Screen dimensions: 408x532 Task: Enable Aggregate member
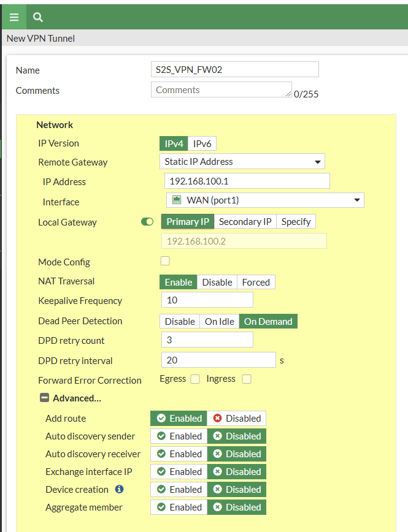179,507
